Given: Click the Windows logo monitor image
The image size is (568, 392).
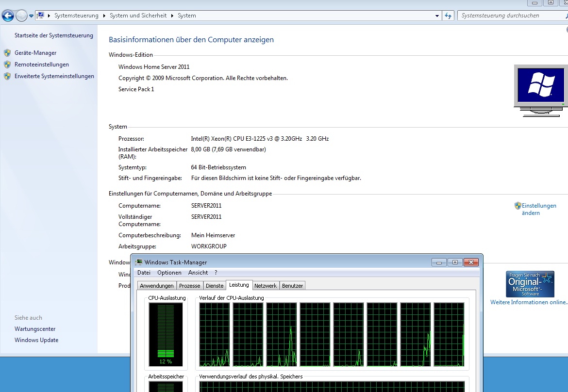Looking at the screenshot, I should 540,91.
